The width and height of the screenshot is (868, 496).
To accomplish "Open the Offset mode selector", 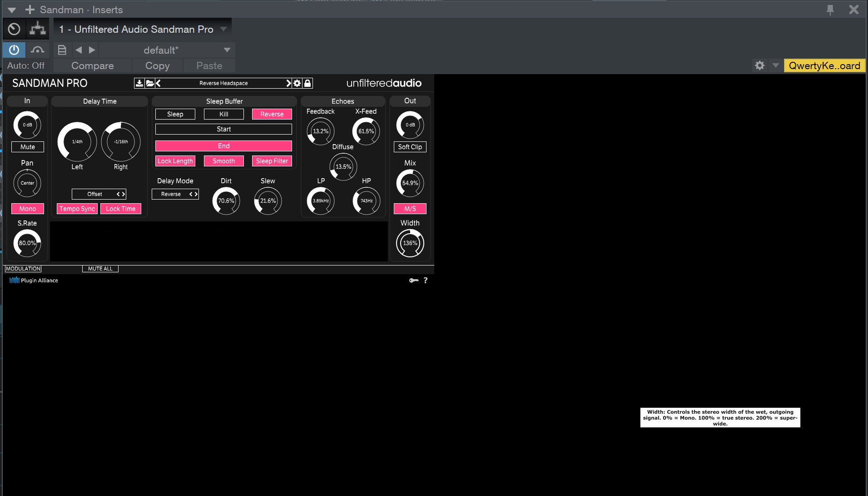I will [x=99, y=194].
